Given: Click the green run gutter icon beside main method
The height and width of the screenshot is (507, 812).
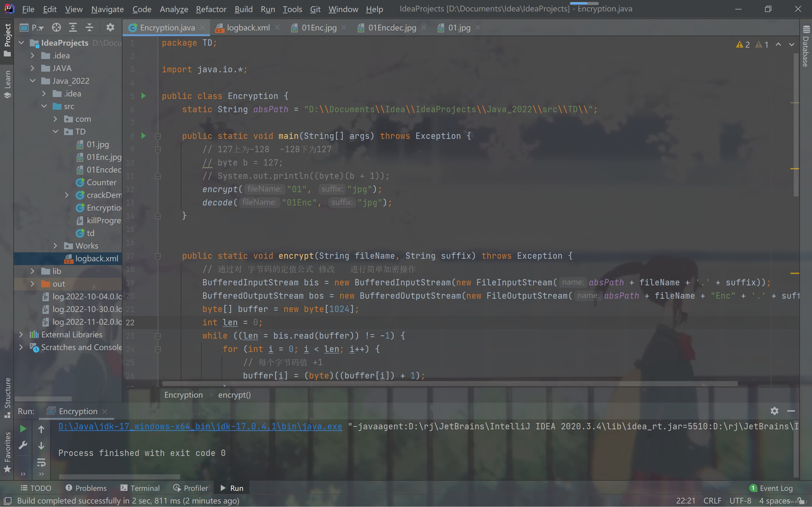Looking at the screenshot, I should [x=144, y=136].
